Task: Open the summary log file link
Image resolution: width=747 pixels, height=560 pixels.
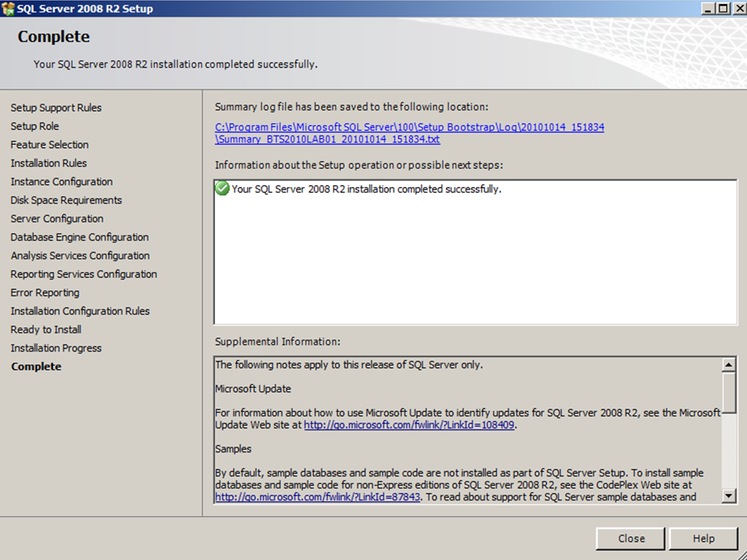Action: [409, 127]
